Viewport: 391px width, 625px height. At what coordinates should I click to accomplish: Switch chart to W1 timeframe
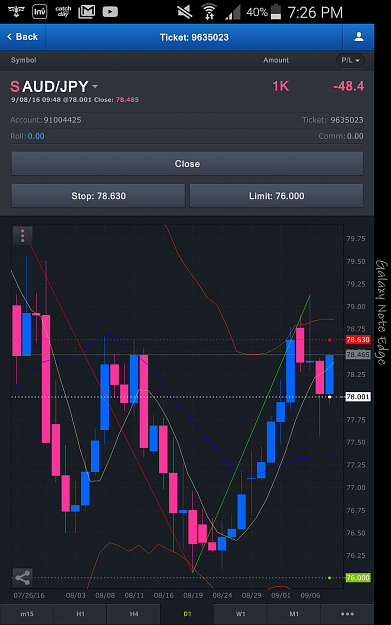coord(240,614)
